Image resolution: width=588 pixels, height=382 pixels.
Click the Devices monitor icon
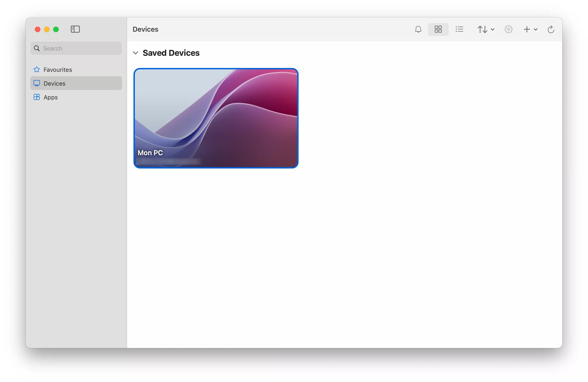click(x=36, y=83)
